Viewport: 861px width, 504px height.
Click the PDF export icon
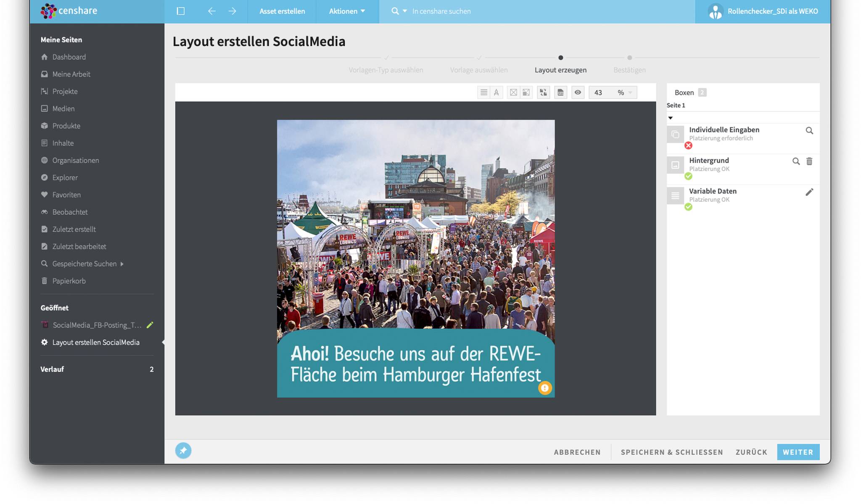pyautogui.click(x=560, y=92)
